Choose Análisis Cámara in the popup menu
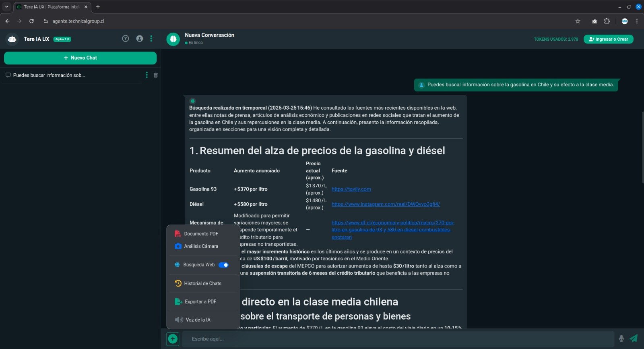The height and width of the screenshot is (349, 644). tap(201, 246)
